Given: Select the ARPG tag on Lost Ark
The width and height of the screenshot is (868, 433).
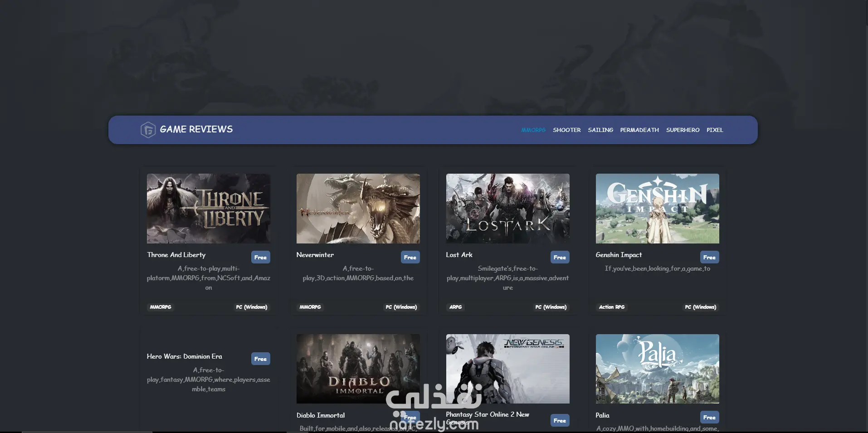Looking at the screenshot, I should pos(455,307).
